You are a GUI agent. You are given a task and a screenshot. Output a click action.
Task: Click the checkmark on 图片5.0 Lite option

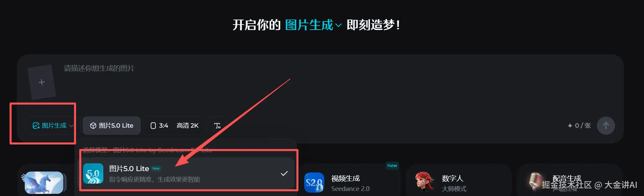284,173
